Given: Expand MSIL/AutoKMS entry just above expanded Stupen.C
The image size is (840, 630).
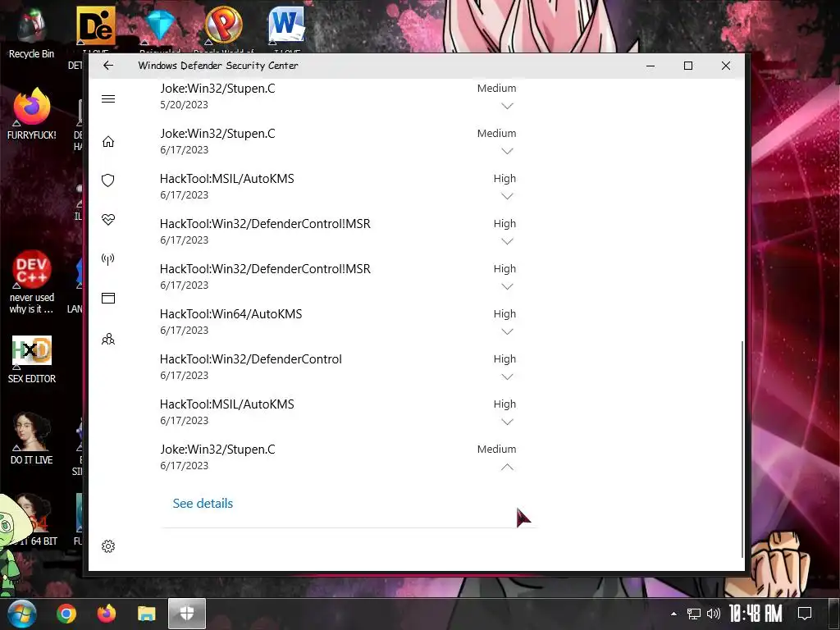Looking at the screenshot, I should point(507,422).
